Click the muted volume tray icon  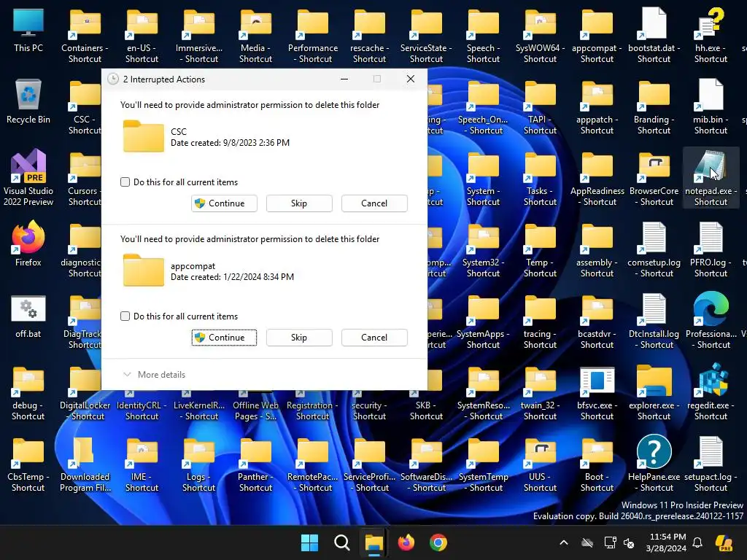click(x=630, y=542)
